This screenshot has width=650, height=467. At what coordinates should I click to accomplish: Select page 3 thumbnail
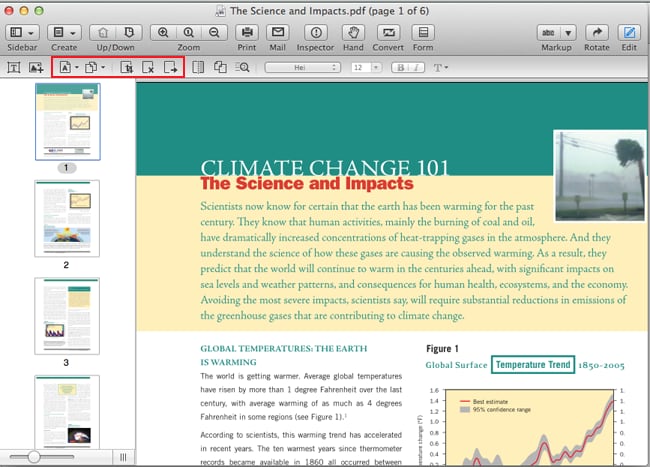67,316
